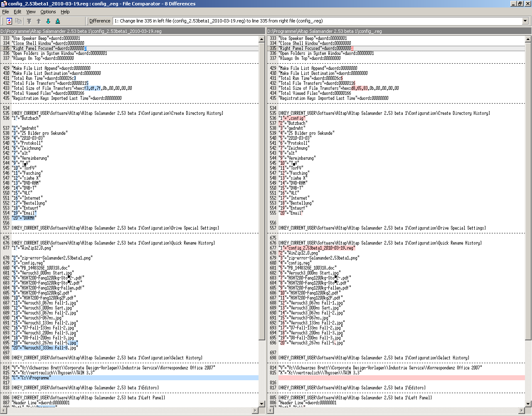Click Create Directory History key in left pane
This screenshot has height=416, width=532.
(x=117, y=113)
